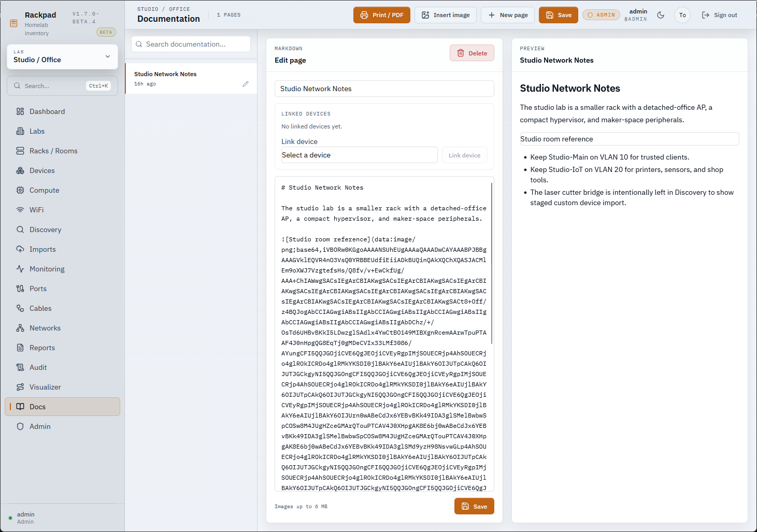Screen dimensions: 757x532
Task: Click the To avatar button
Action: click(682, 15)
